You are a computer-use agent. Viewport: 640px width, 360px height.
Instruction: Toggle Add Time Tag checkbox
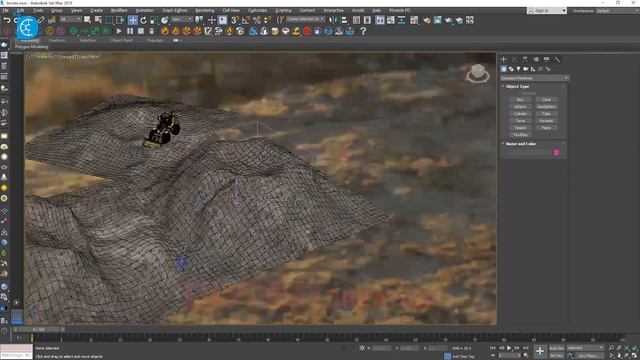(447, 356)
